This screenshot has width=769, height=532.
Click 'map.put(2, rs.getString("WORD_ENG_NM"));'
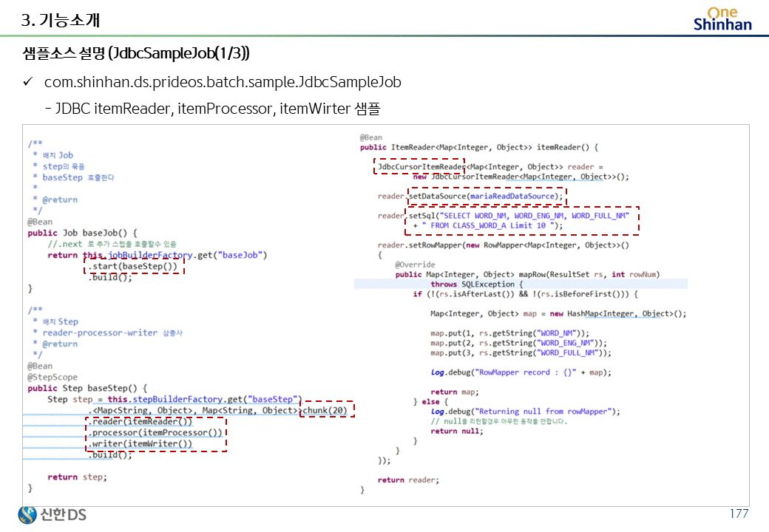[x=519, y=343]
